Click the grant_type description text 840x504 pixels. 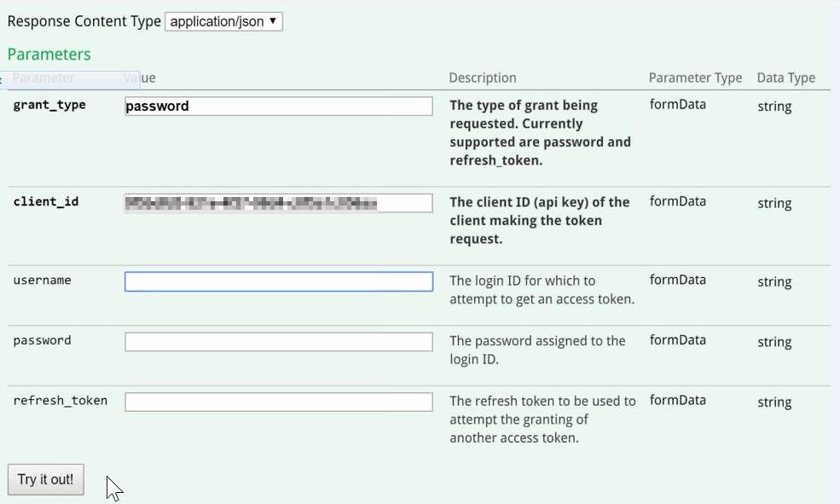[x=540, y=132]
